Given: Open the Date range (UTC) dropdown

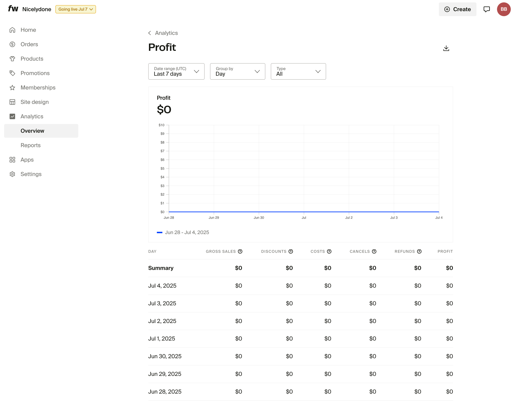Looking at the screenshot, I should 176,71.
